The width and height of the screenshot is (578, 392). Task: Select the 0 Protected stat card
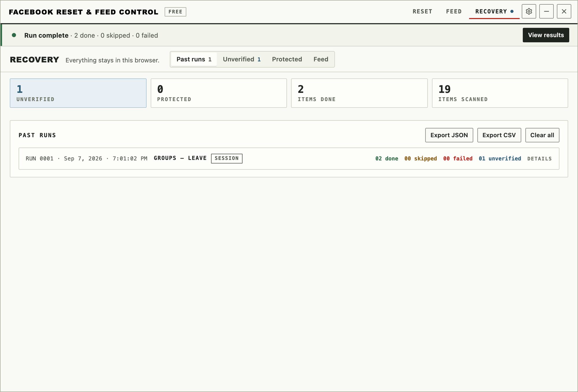pyautogui.click(x=219, y=93)
